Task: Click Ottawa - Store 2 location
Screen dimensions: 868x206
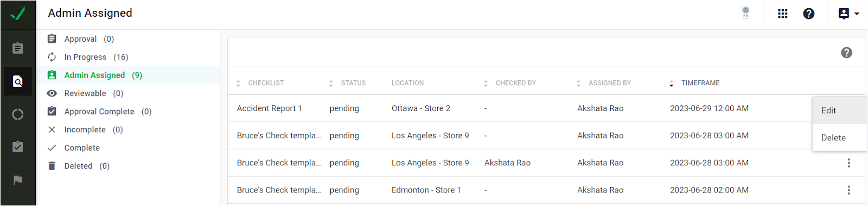Action: (421, 108)
